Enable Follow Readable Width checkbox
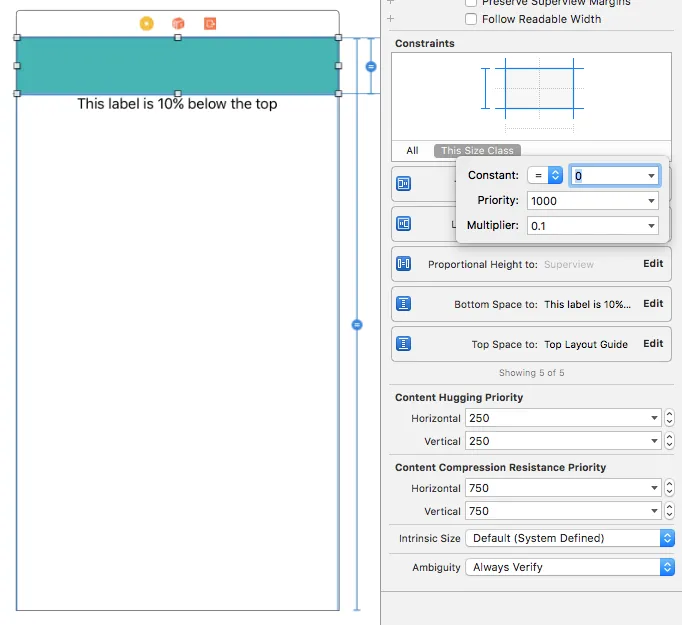 471,19
